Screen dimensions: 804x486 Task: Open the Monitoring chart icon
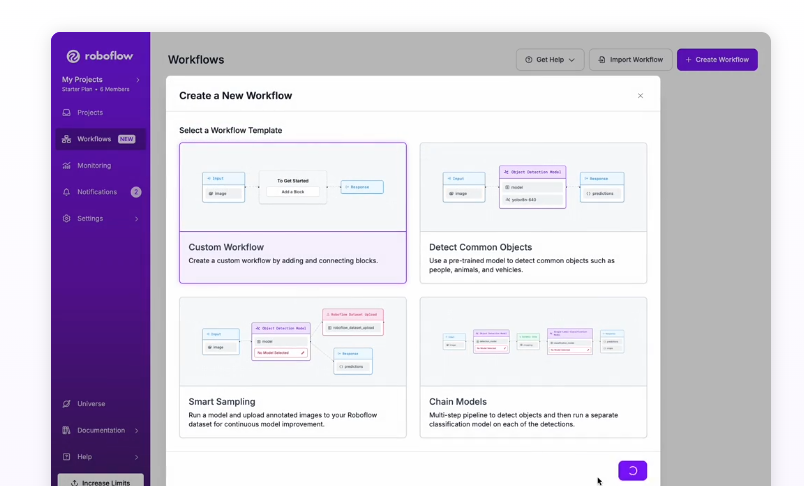click(66, 166)
